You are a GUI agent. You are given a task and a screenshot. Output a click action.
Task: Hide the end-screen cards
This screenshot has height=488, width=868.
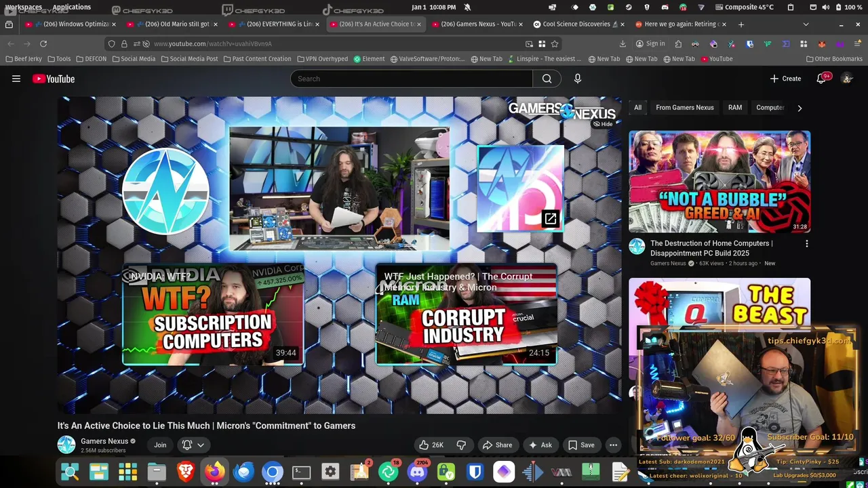(603, 124)
